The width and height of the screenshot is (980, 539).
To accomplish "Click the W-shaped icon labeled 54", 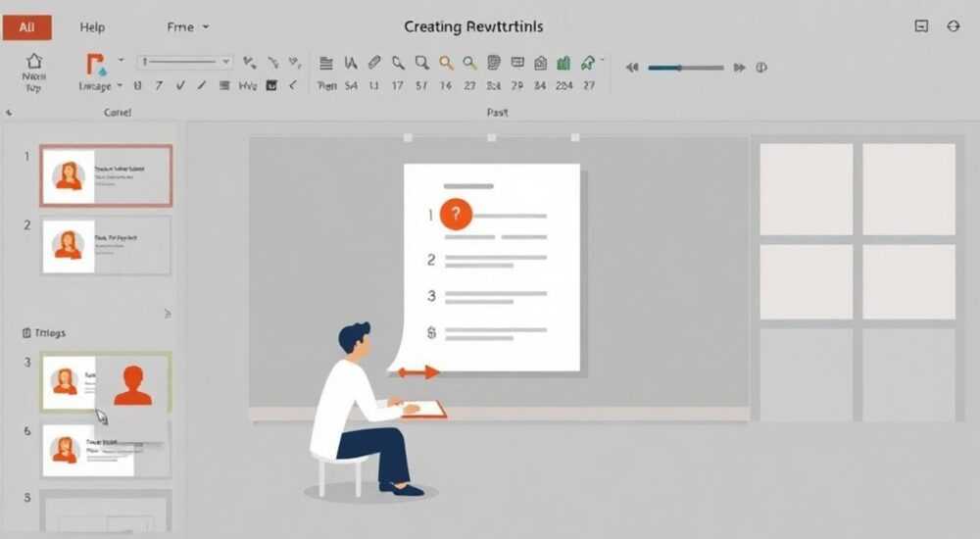I will pos(351,63).
